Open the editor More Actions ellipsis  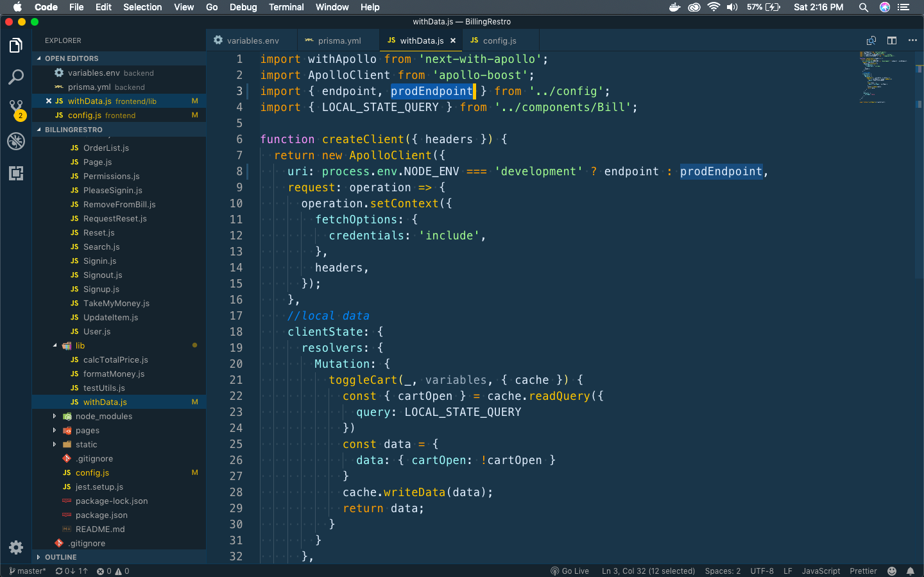912,40
